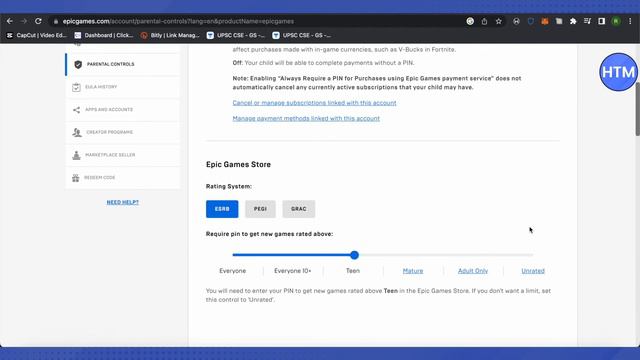This screenshot has width=640, height=360.
Task: Open the Bitly Link Management bookmark
Action: pos(170,36)
